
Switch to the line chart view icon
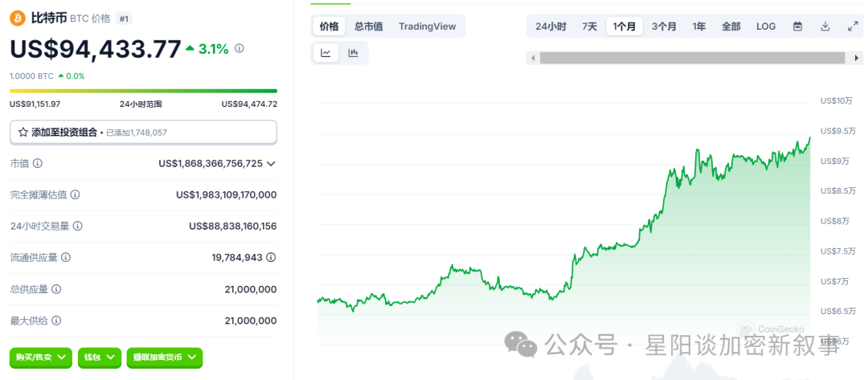325,53
